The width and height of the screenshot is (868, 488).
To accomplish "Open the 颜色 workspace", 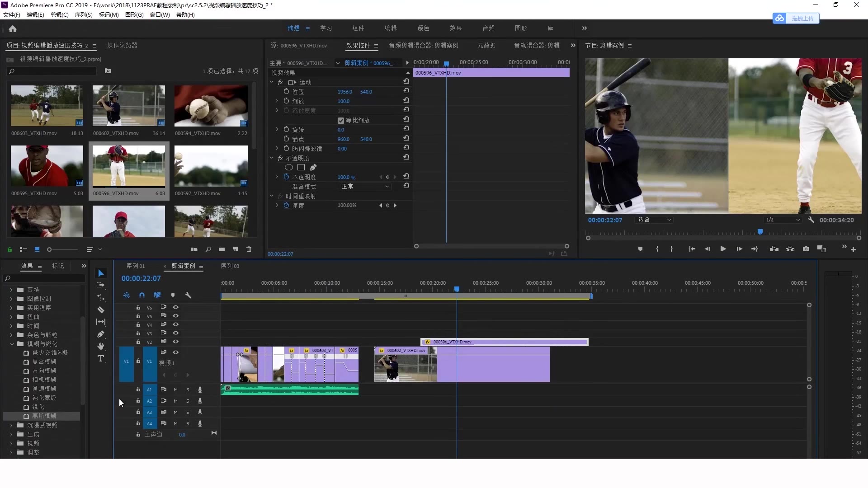I will click(x=423, y=28).
